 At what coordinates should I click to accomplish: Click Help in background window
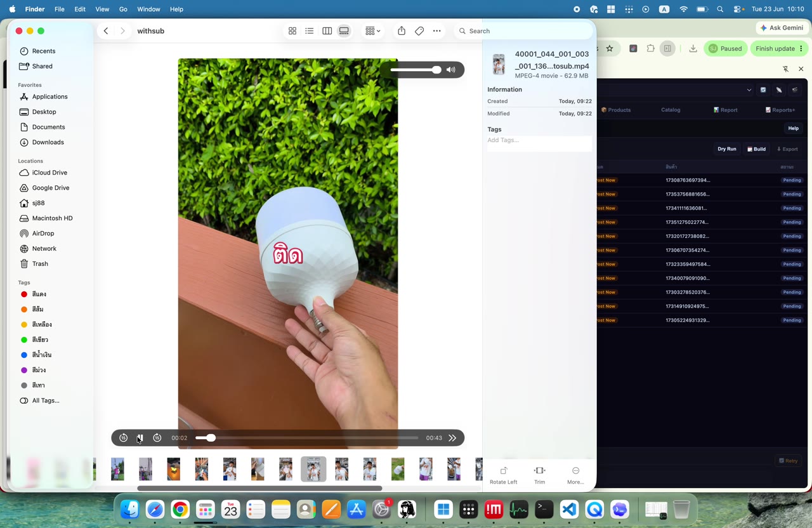click(793, 128)
